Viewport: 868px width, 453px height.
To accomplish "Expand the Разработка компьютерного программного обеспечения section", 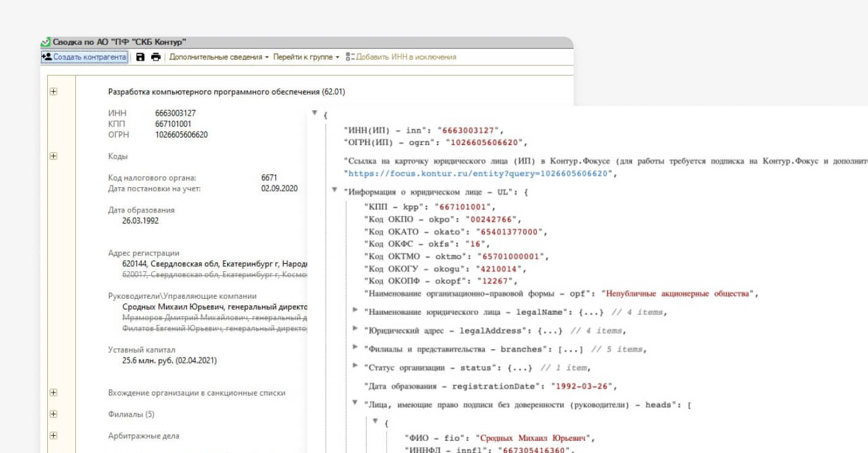I will point(53,92).
